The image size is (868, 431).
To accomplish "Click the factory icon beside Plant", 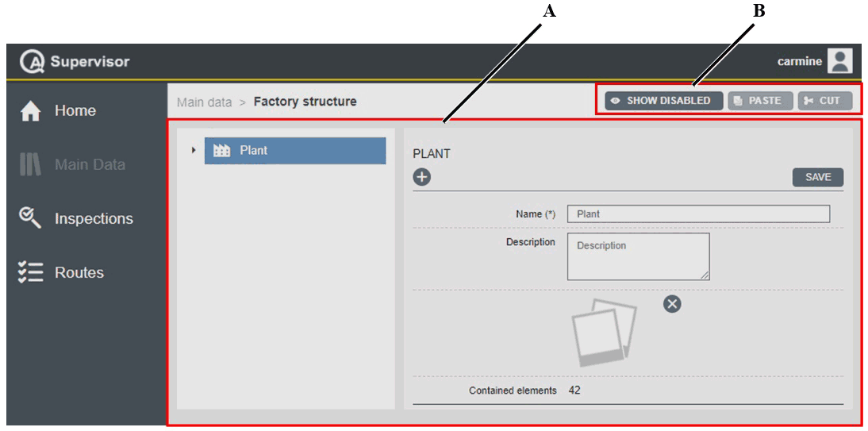I will coord(222,151).
